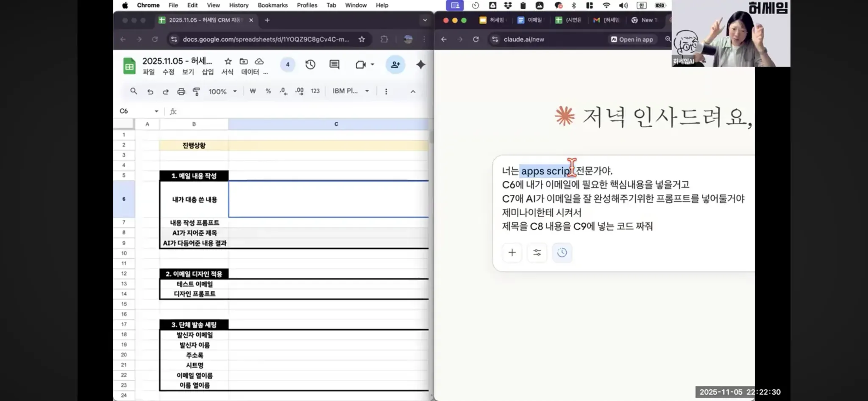
Task: Open the IBM Pl font dropdown
Action: 350,91
